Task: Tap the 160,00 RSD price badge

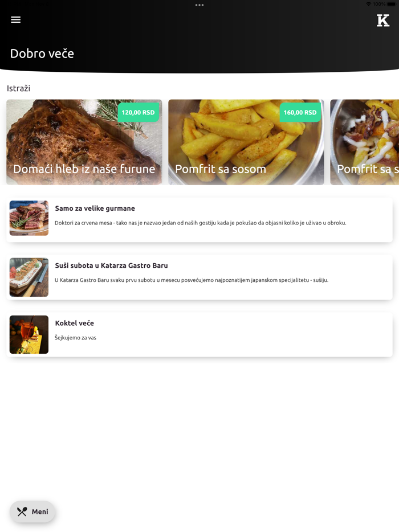Action: click(x=300, y=112)
